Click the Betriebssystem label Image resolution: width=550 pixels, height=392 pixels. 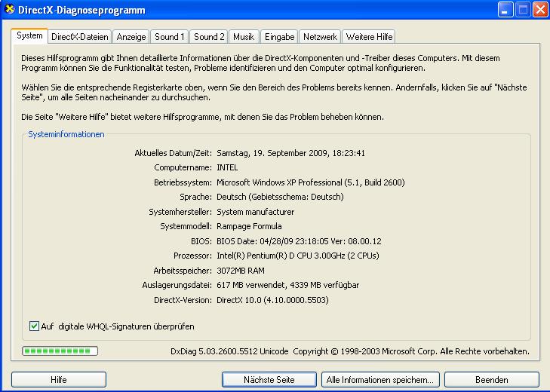(183, 182)
